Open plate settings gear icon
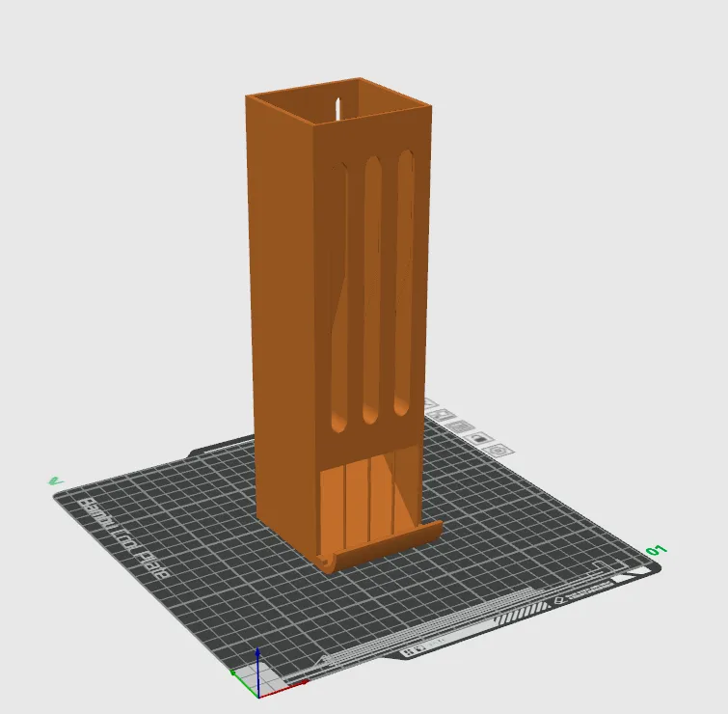Screen dimensions: 728x714 498,451
